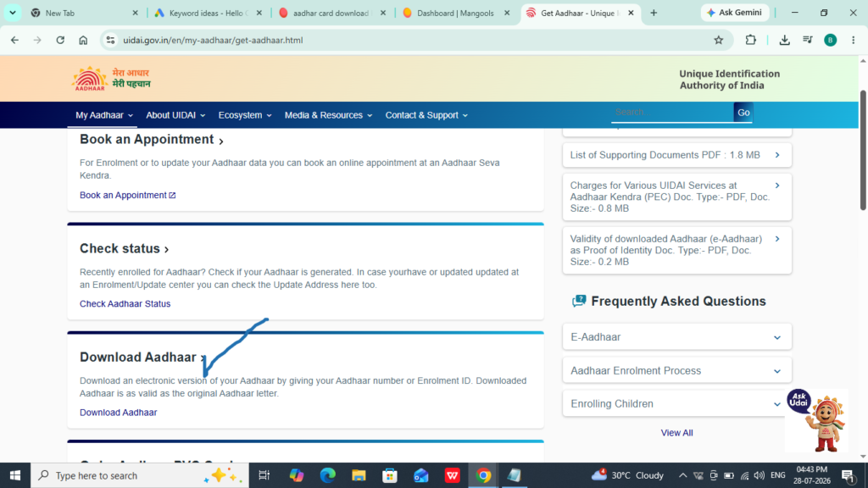Click the Check Aadhaar Status link
This screenshot has height=488, width=868.
click(125, 304)
